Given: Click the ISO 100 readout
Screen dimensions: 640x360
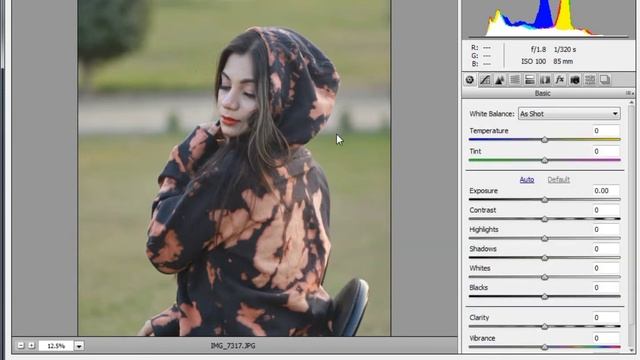Looking at the screenshot, I should tap(533, 62).
